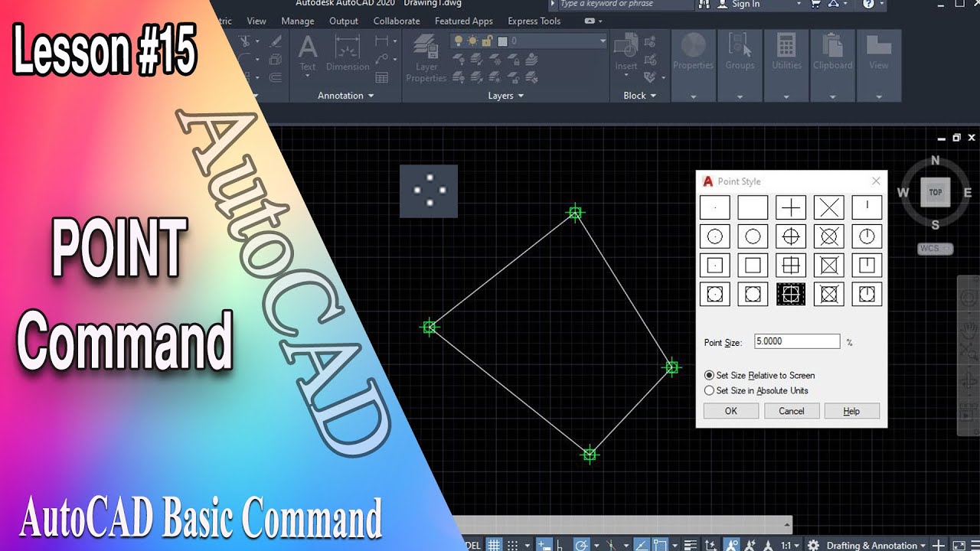Click the green point at top diamond vertex

click(575, 214)
